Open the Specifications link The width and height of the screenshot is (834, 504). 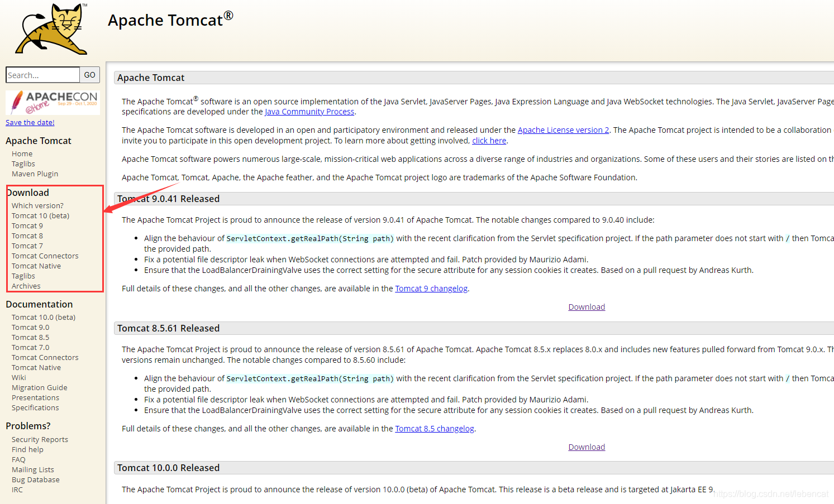coord(35,407)
